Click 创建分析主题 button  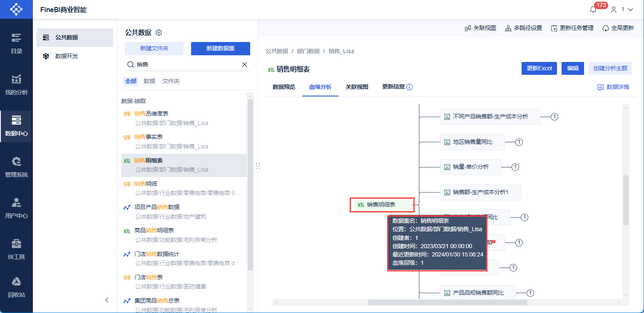pyautogui.click(x=610, y=69)
